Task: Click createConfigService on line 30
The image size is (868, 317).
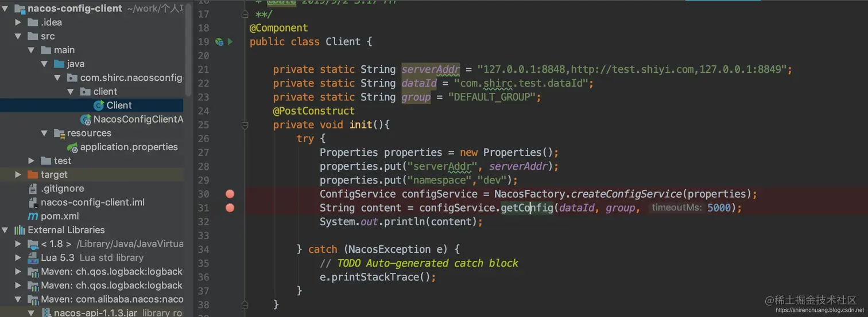Action: [x=626, y=194]
